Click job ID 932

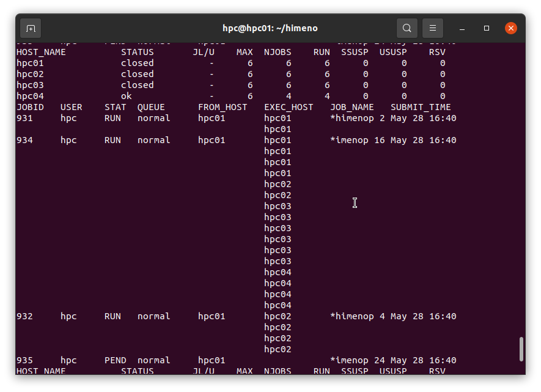click(24, 316)
